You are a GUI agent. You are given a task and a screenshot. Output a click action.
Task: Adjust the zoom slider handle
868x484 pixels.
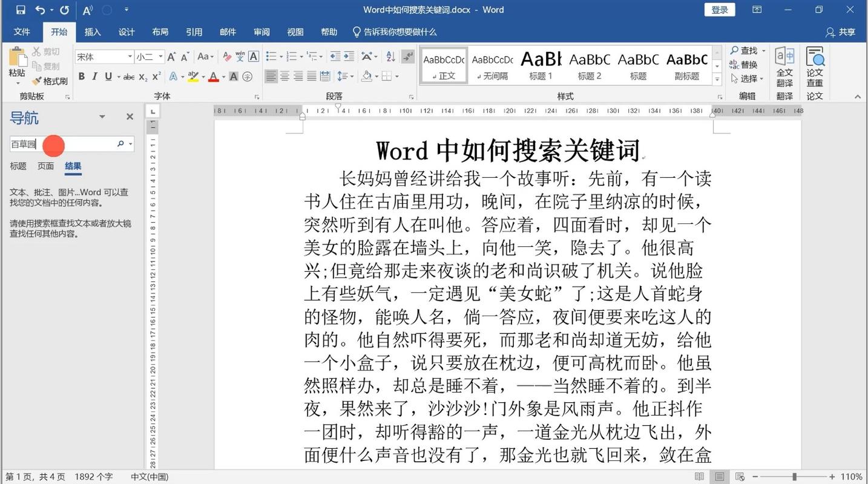pos(794,477)
